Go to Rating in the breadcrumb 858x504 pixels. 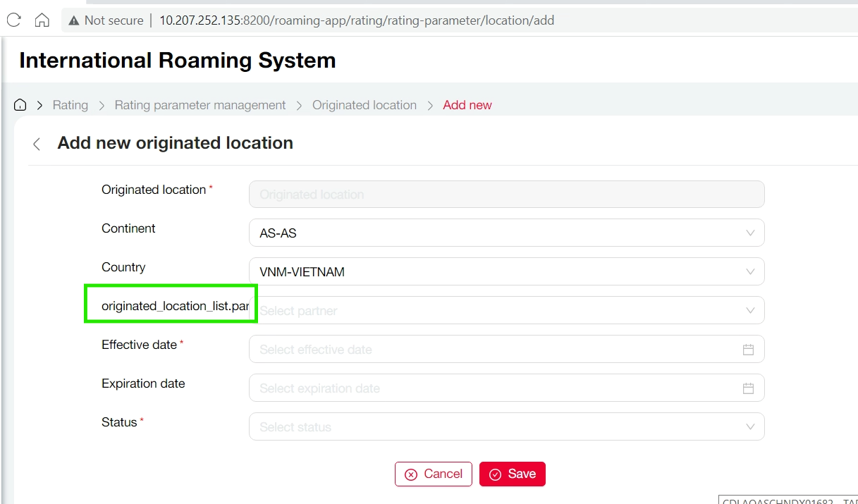click(71, 105)
